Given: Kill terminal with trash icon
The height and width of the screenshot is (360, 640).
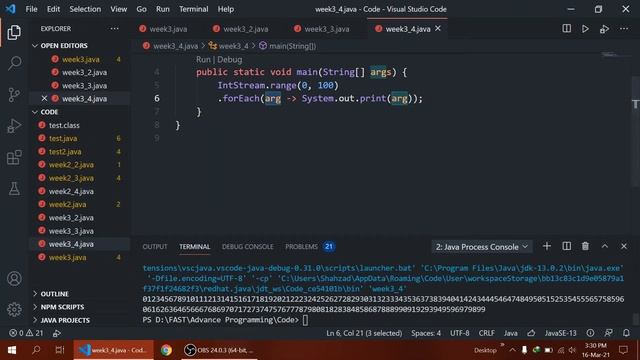Looking at the screenshot, I should (x=585, y=246).
